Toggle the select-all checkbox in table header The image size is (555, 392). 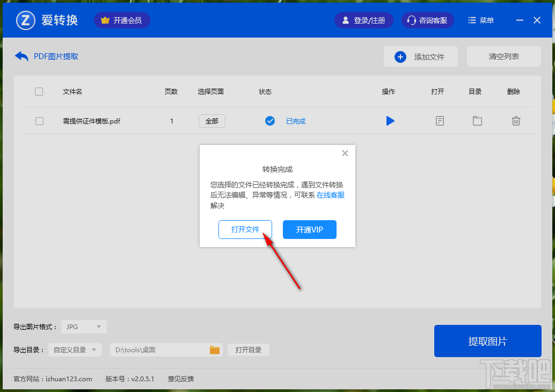pyautogui.click(x=39, y=91)
